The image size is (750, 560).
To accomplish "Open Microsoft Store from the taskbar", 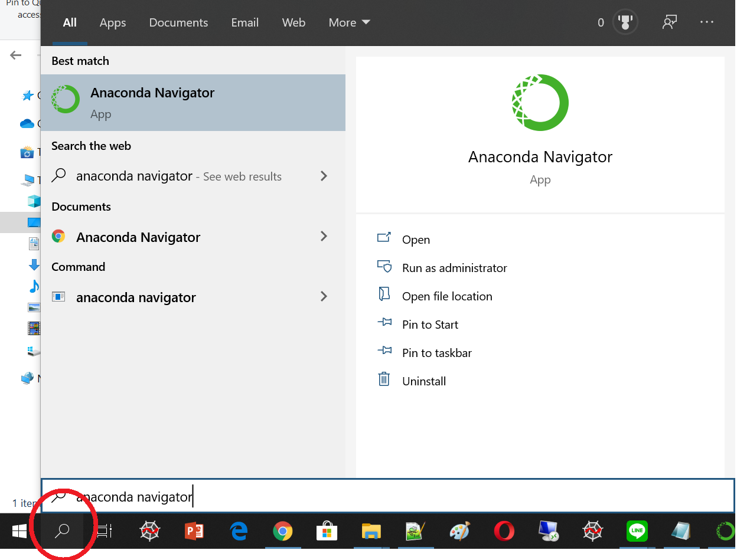I will point(327,531).
